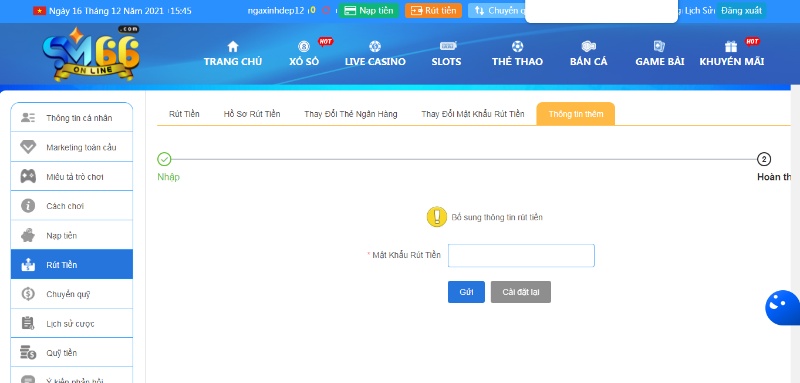Click the Đăng xuất logout button
Image resolution: width=800 pixels, height=383 pixels.
[x=741, y=11]
